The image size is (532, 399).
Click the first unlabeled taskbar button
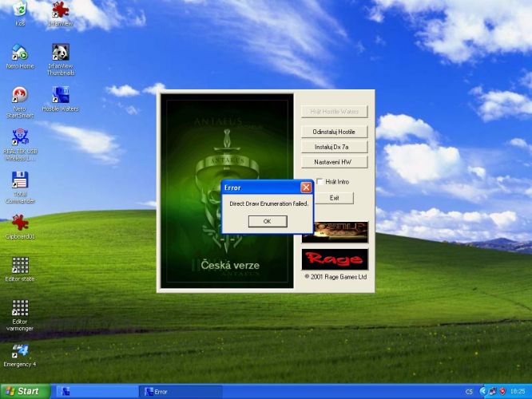[x=97, y=392]
